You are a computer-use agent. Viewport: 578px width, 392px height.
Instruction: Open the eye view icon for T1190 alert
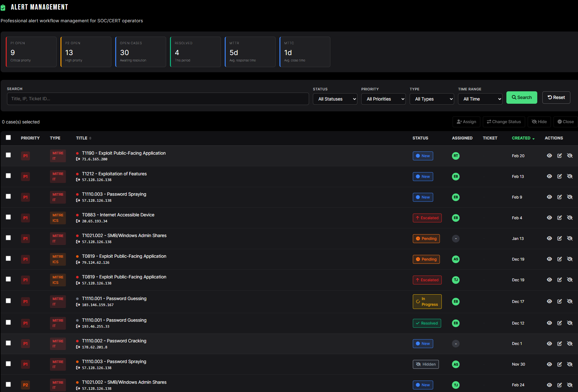click(x=549, y=156)
